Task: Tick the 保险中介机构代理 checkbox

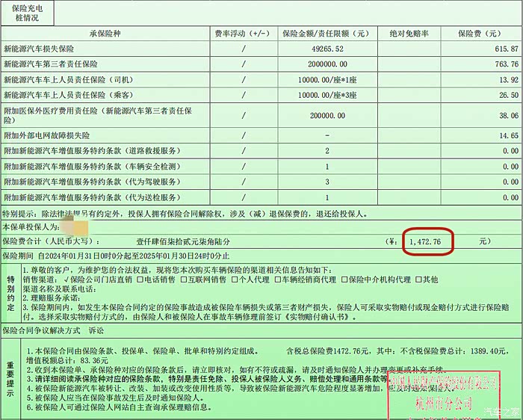Action: click(344, 280)
